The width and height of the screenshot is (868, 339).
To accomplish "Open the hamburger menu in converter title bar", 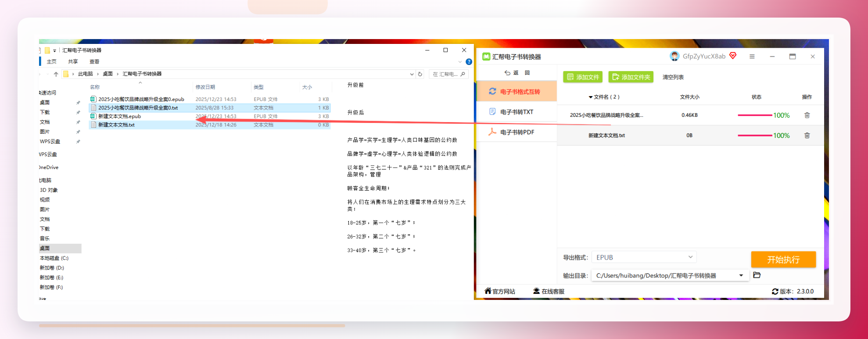I will point(752,57).
